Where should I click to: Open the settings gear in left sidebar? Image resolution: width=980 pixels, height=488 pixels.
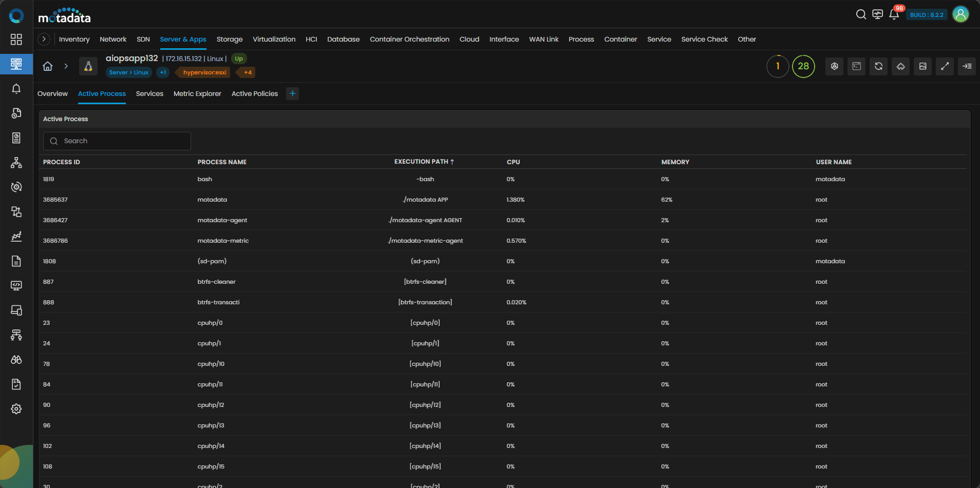coord(16,409)
